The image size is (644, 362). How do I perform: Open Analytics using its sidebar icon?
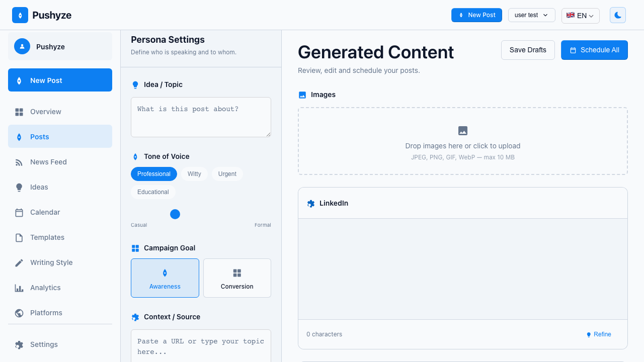[19, 288]
